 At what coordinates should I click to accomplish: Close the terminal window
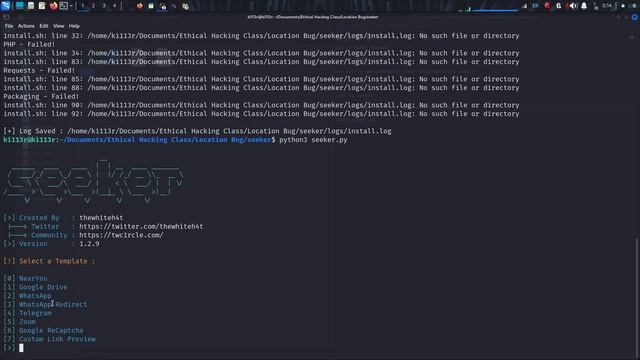tap(634, 17)
